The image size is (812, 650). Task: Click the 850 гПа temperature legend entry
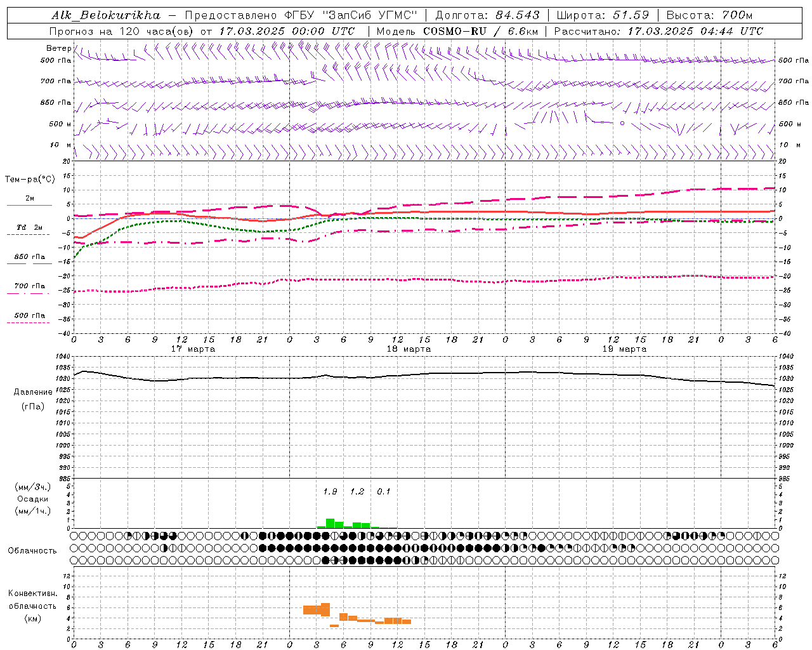point(29,257)
